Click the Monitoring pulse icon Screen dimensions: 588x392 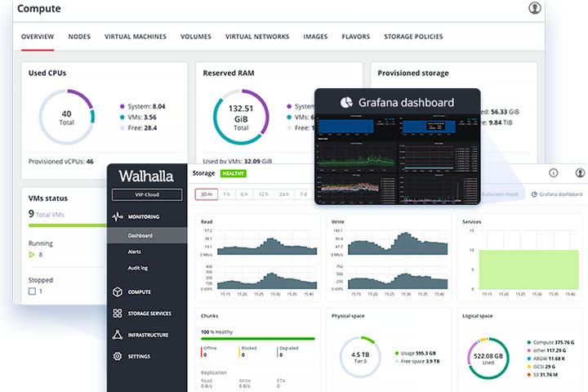click(x=118, y=216)
